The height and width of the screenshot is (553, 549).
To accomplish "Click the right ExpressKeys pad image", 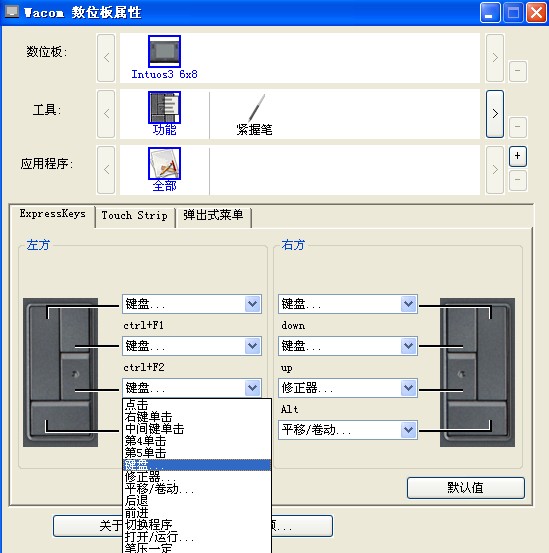I will [x=477, y=372].
